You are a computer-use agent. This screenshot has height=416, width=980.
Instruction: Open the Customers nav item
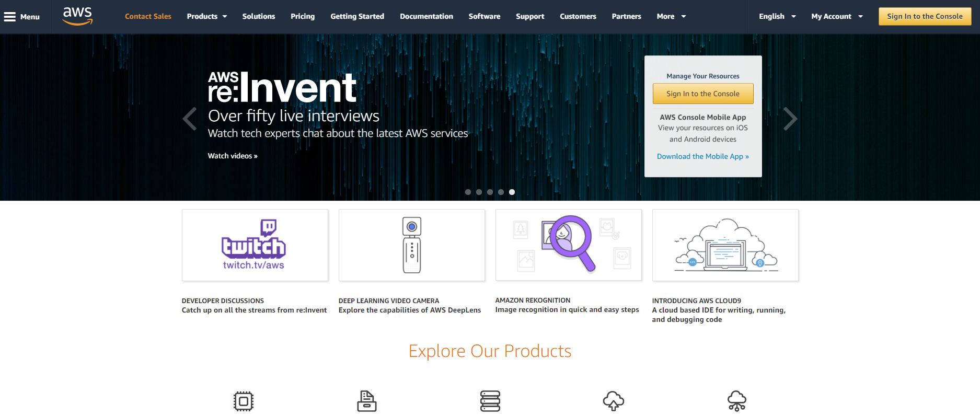click(578, 16)
